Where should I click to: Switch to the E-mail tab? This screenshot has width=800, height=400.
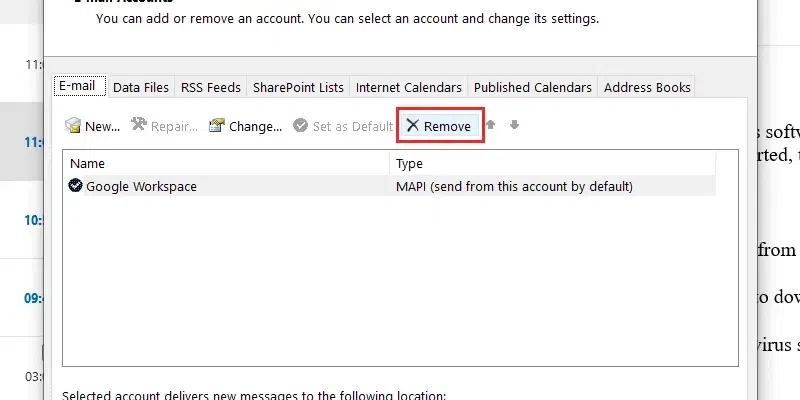click(80, 86)
